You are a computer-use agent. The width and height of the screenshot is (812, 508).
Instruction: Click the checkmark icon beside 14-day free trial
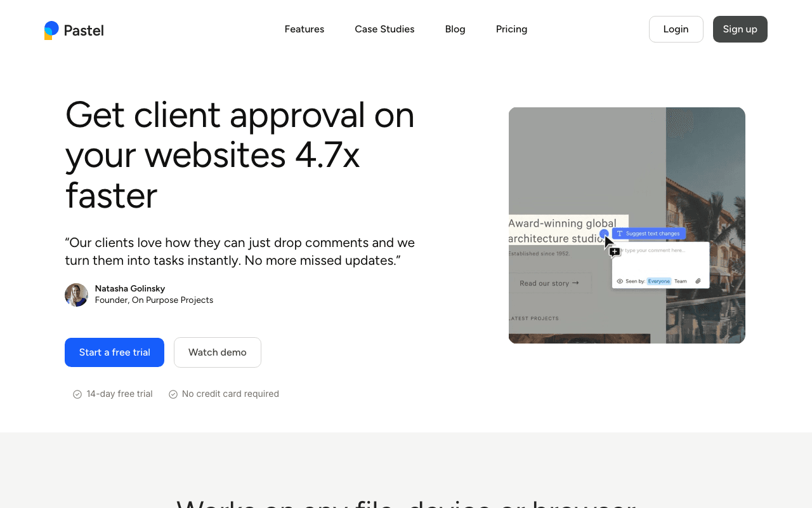pyautogui.click(x=77, y=394)
